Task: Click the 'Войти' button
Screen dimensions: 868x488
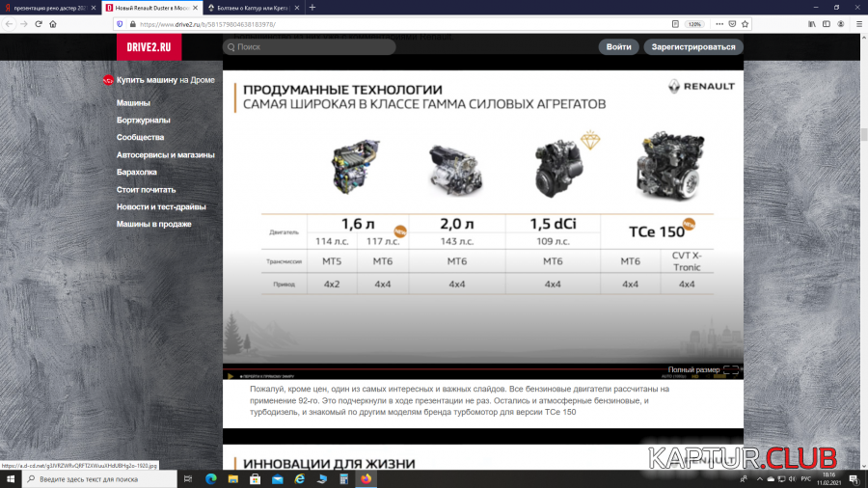Action: coord(618,47)
